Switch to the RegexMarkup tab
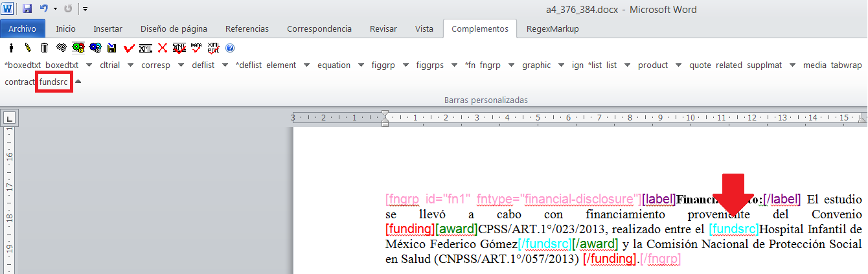 pos(553,29)
